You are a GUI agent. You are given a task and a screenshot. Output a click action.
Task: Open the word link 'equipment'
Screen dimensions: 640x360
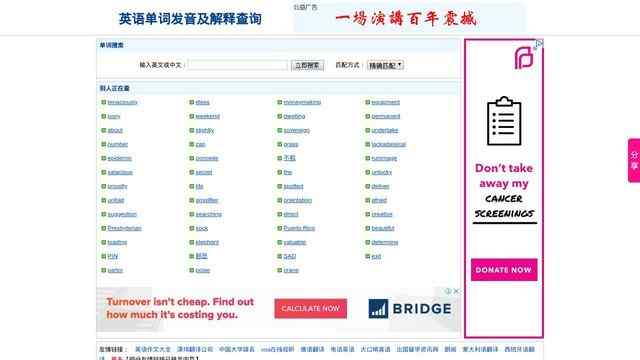[x=385, y=102]
